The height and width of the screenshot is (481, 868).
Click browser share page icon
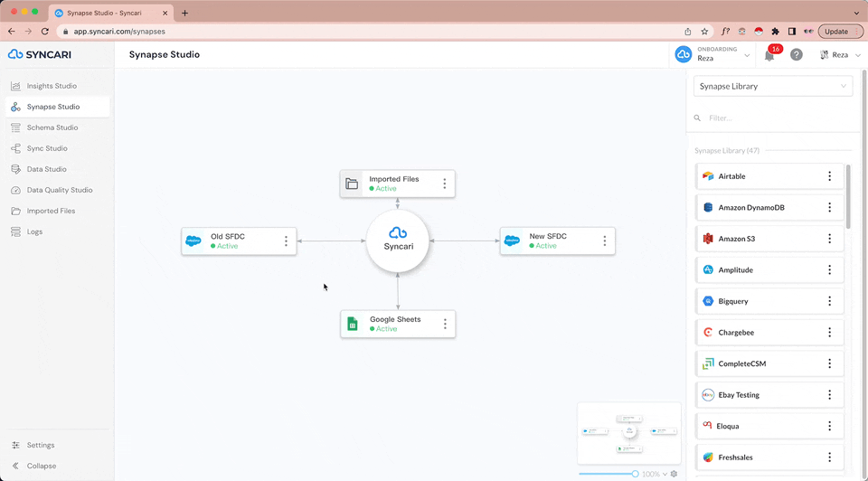[x=687, y=32]
